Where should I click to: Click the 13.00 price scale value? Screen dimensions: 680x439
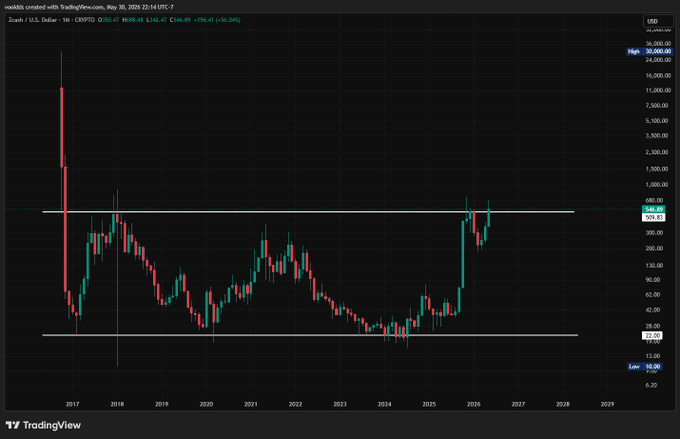[653, 356]
